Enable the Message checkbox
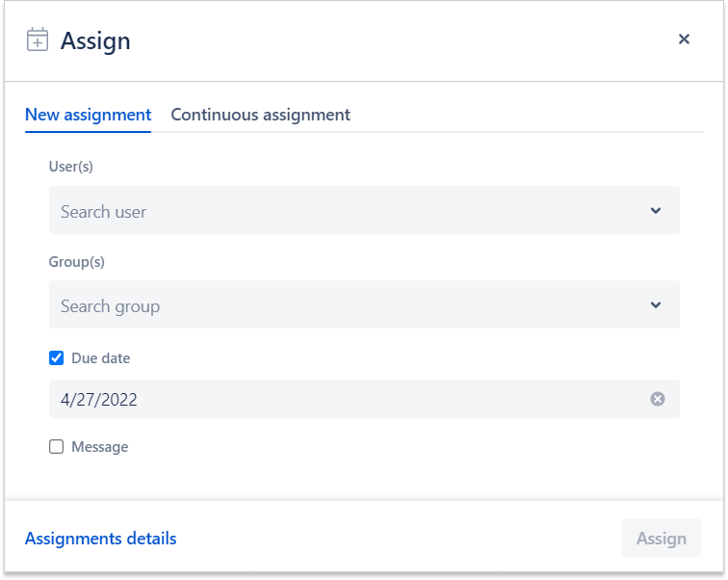The image size is (728, 580). 57,447
